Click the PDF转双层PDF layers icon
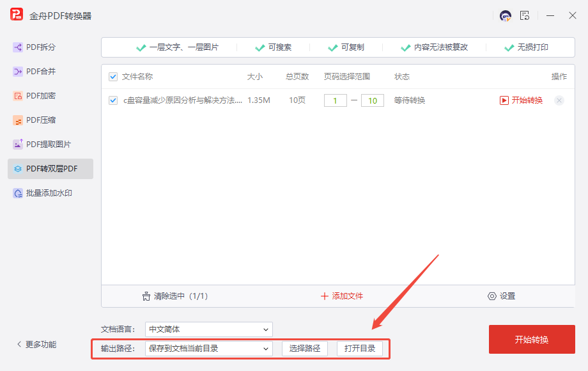The image size is (588, 371). (18, 169)
